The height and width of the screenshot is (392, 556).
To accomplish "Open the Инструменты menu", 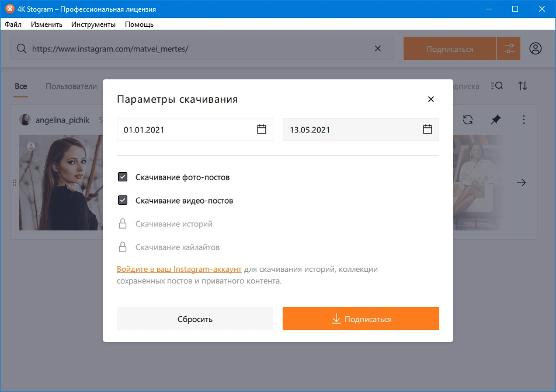I will (93, 24).
